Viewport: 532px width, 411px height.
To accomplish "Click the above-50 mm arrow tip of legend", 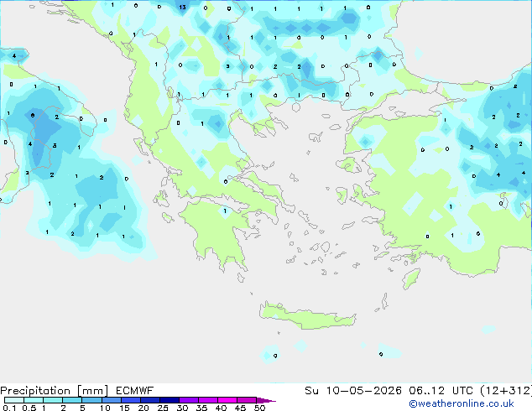I will pos(266,400).
